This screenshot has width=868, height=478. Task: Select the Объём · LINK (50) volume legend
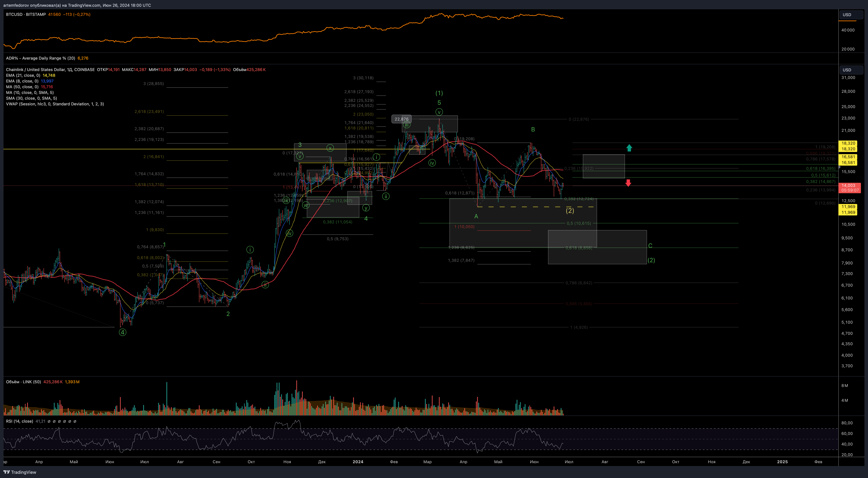tap(23, 382)
